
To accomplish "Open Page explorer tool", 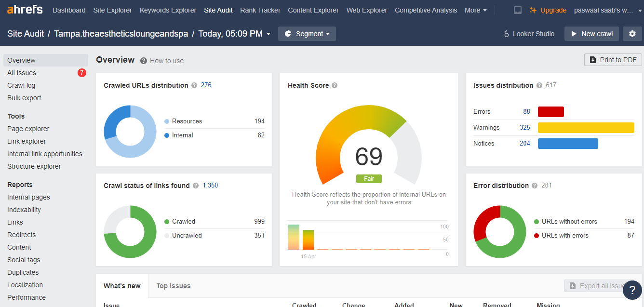I will [28, 129].
